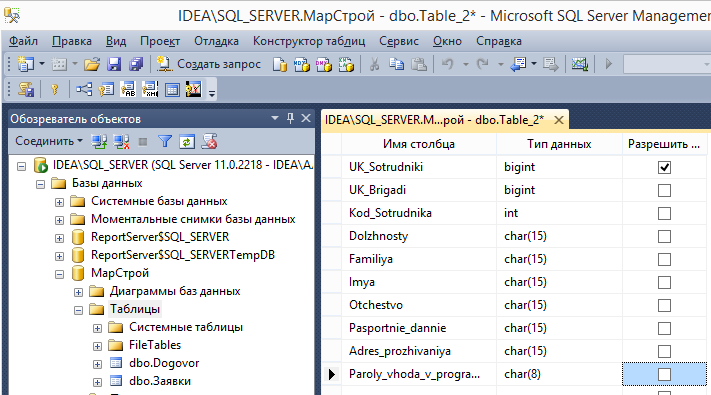Open the Правка menu
This screenshot has width=711, height=395.
[x=72, y=41]
